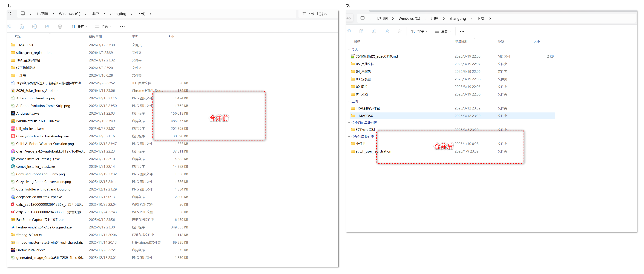Open the more options ellipsis in left toolbar

122,26
